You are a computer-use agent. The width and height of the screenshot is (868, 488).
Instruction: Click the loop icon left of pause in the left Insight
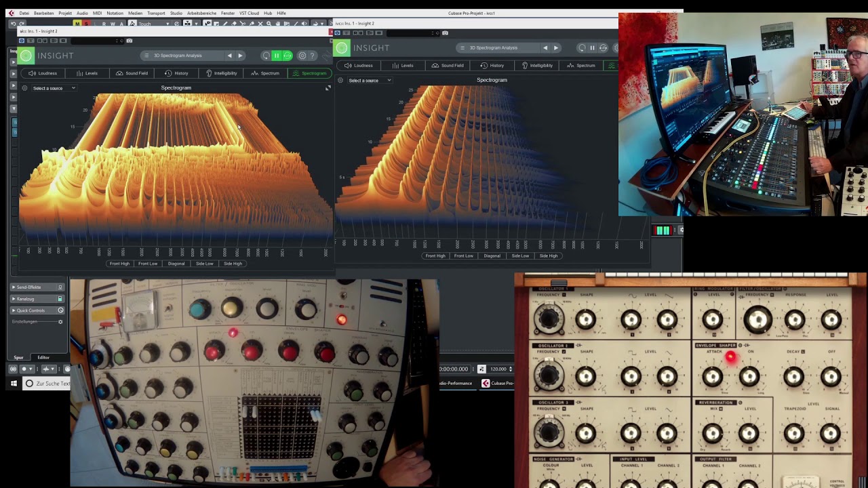(266, 56)
